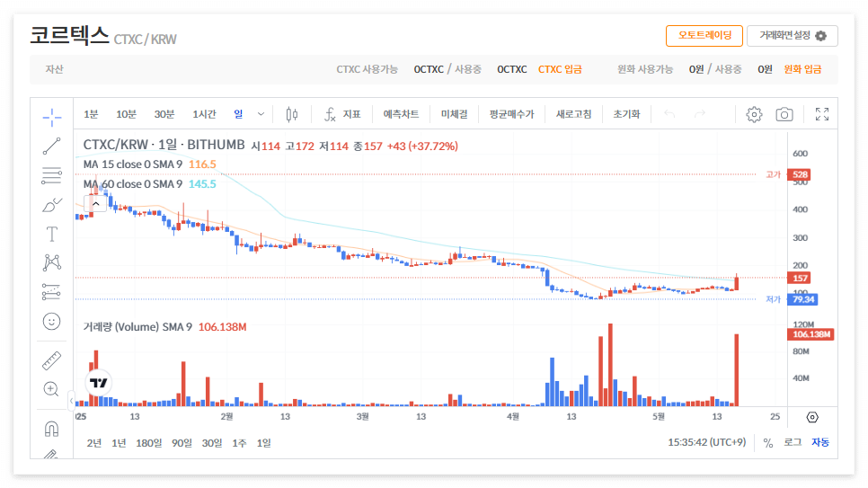Select the trend line drawing tool
Image resolution: width=868 pixels, height=488 pixels.
click(x=51, y=146)
